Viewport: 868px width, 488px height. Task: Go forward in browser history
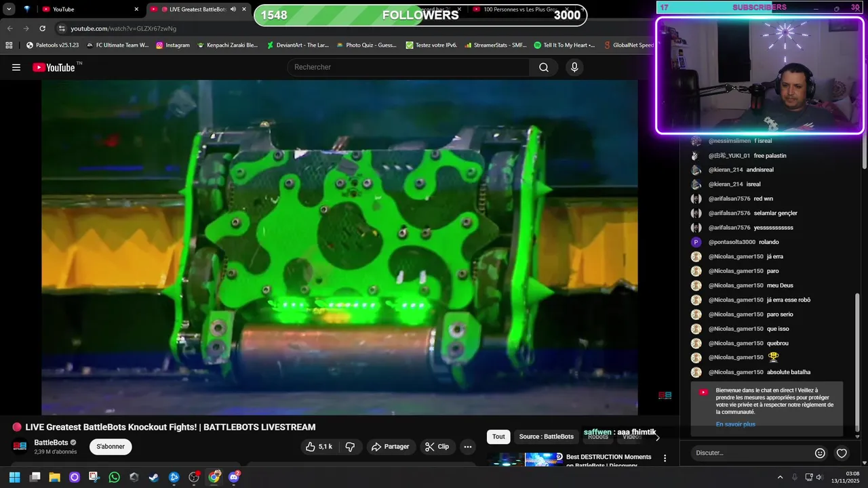pyautogui.click(x=26, y=28)
